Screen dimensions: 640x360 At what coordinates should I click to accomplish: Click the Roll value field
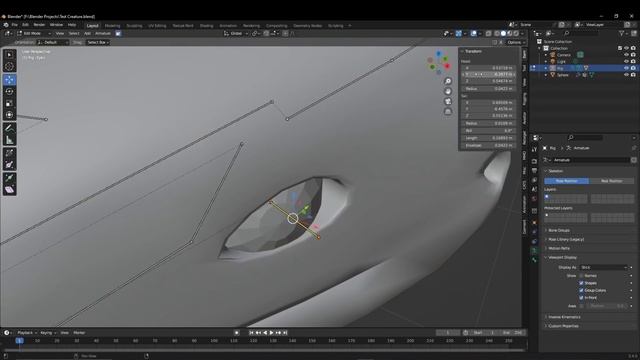[488, 131]
